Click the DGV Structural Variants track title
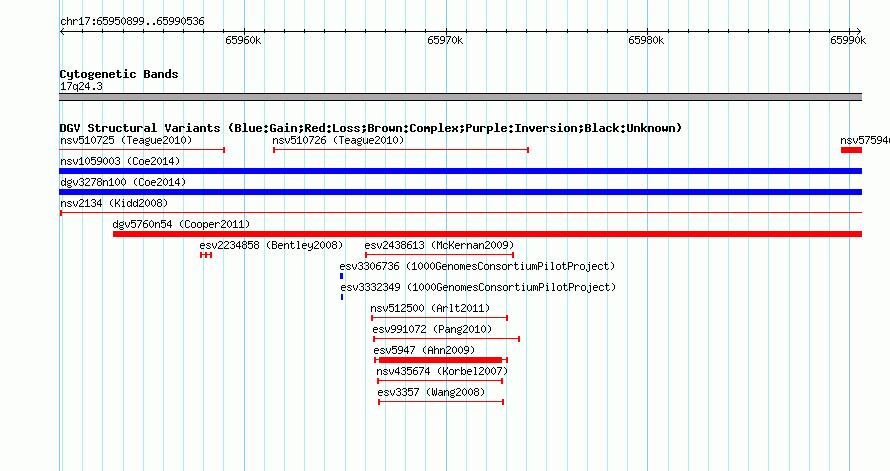The image size is (890, 471). 371,128
